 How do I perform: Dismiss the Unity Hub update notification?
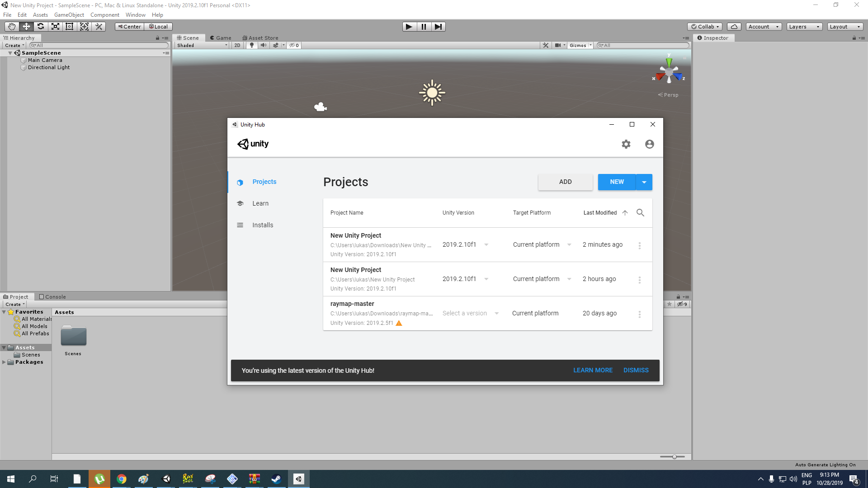click(636, 370)
